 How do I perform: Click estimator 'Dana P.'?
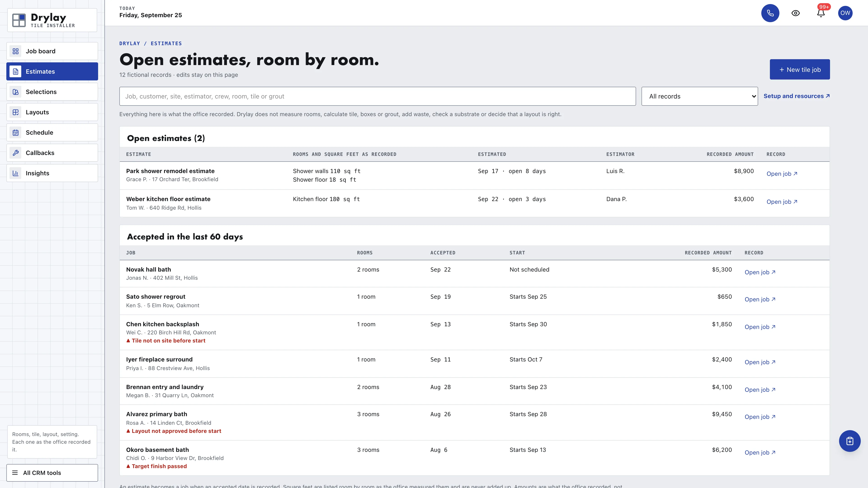616,199
